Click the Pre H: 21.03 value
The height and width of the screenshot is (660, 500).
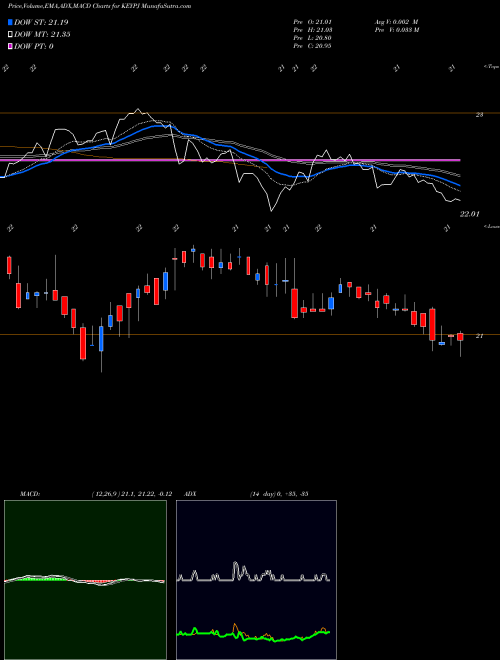tap(312, 30)
